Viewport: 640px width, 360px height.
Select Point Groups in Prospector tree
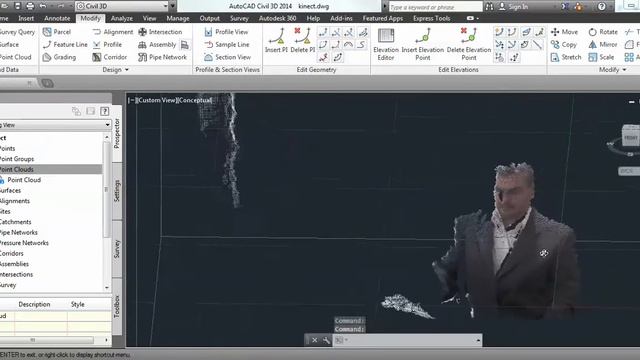[x=17, y=159]
